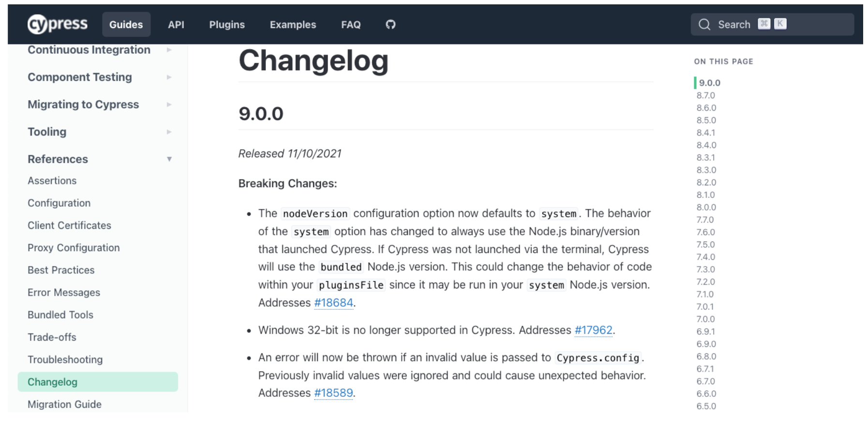The height and width of the screenshot is (421, 868).
Task: Open the Guides tab
Action: pos(126,25)
